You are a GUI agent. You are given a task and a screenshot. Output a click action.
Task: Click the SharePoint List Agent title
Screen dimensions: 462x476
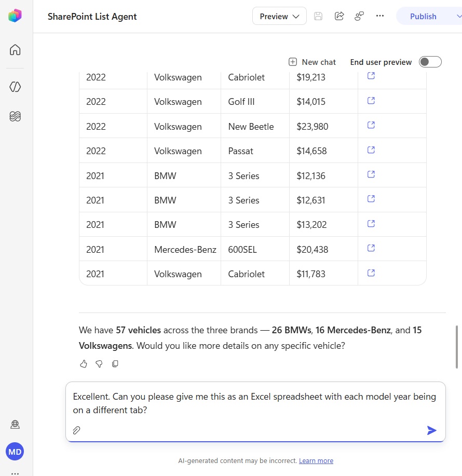[92, 17]
